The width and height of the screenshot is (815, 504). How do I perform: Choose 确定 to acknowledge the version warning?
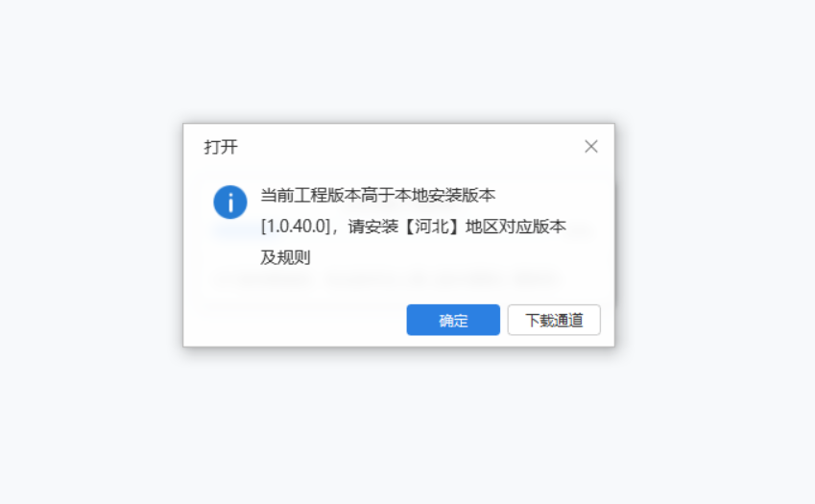453,320
